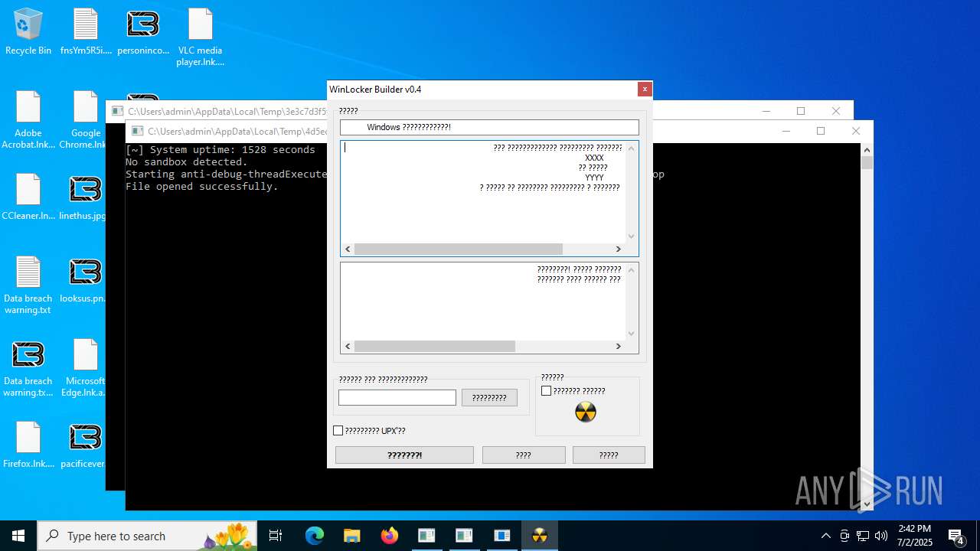Launch Firefox from the taskbar
Screen dimensions: 980x551
coord(390,536)
